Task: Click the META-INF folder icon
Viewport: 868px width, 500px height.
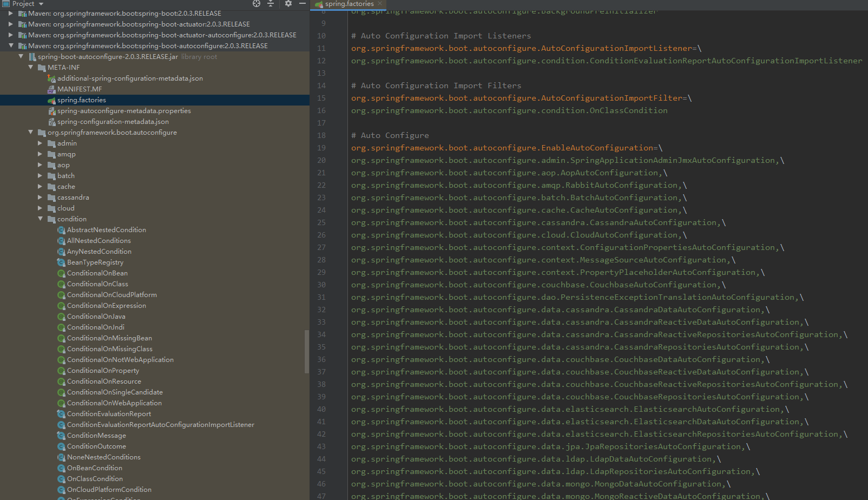Action: point(42,68)
